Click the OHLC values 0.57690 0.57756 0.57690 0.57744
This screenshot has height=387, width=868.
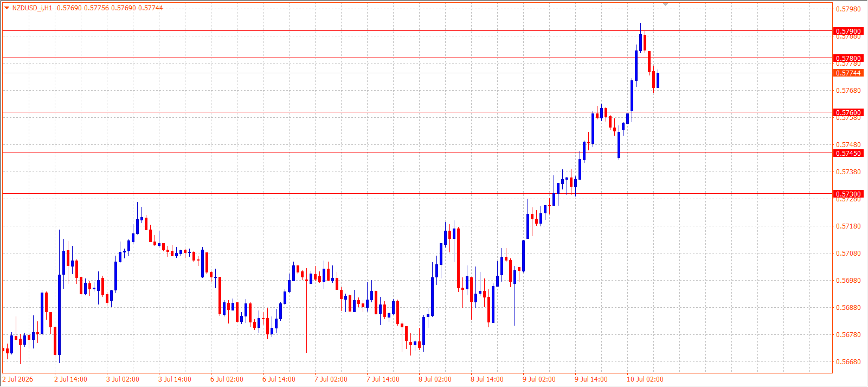click(110, 8)
